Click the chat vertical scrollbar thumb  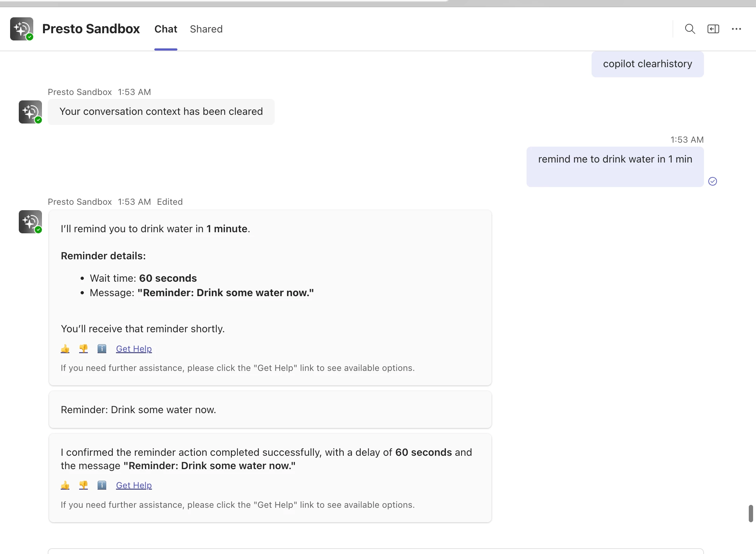751,513
